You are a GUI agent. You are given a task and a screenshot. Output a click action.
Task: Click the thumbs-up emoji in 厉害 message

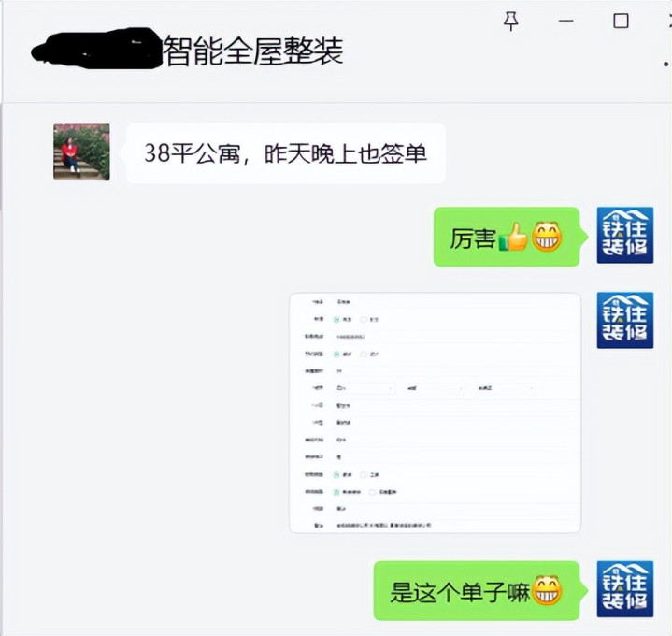coord(512,238)
